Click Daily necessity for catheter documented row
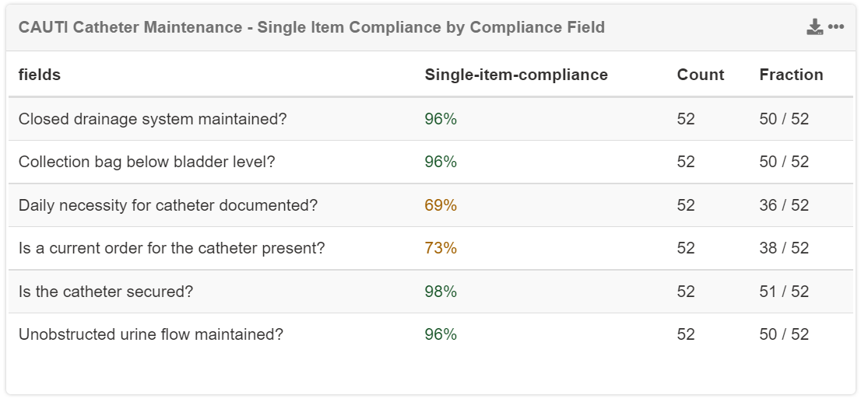 pyautogui.click(x=168, y=205)
